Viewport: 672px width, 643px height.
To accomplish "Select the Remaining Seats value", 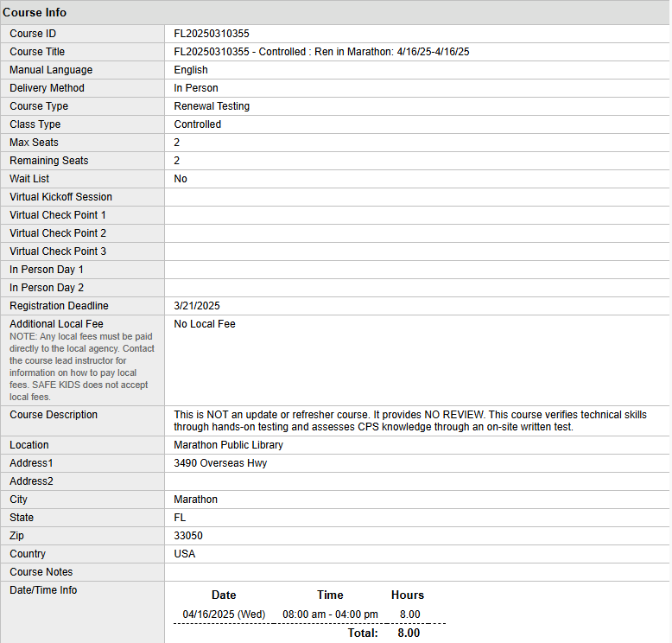I will click(177, 161).
